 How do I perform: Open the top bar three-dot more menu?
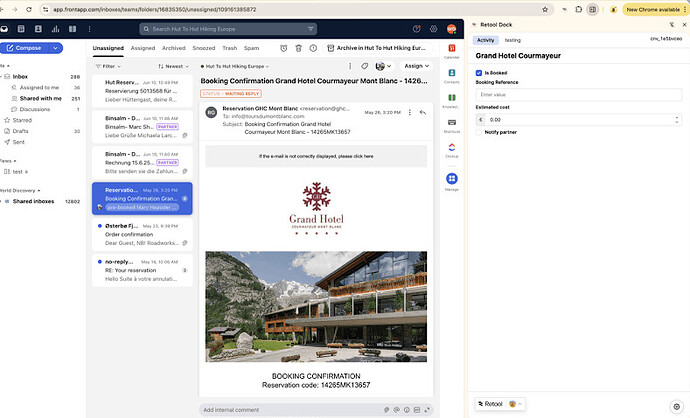(89, 29)
